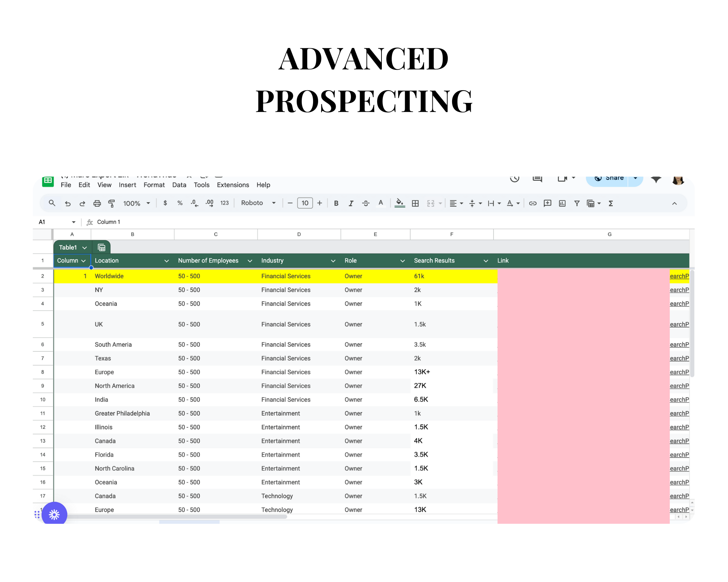Click the font size input field
This screenshot has width=728, height=582.
(x=305, y=203)
